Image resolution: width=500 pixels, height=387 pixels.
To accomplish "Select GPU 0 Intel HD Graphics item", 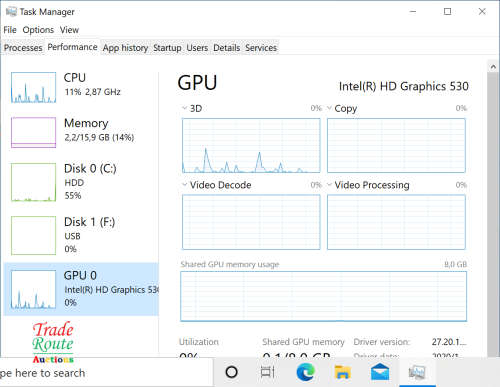I will pos(81,289).
